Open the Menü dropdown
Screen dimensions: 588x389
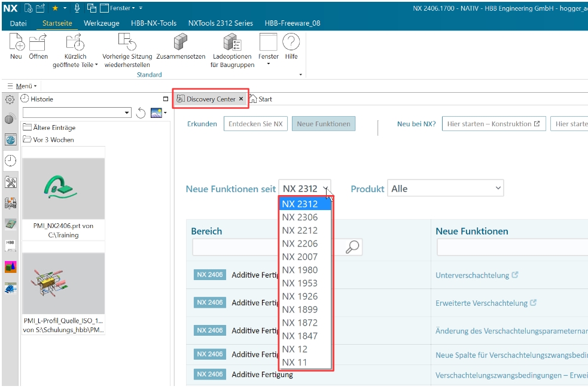[x=23, y=86]
